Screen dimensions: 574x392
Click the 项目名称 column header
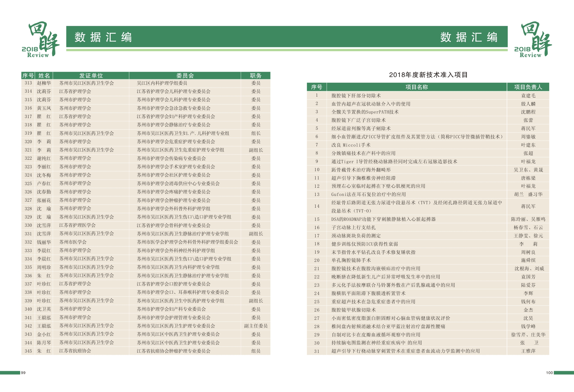pos(417,87)
